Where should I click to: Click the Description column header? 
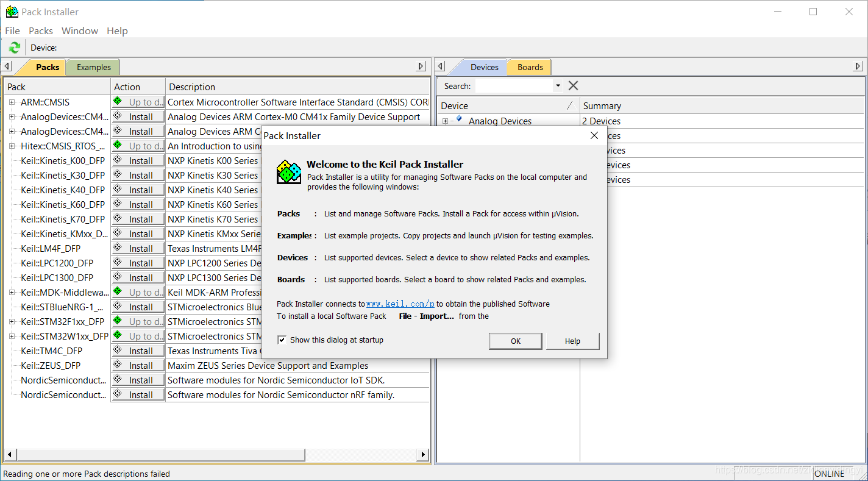[x=297, y=87]
